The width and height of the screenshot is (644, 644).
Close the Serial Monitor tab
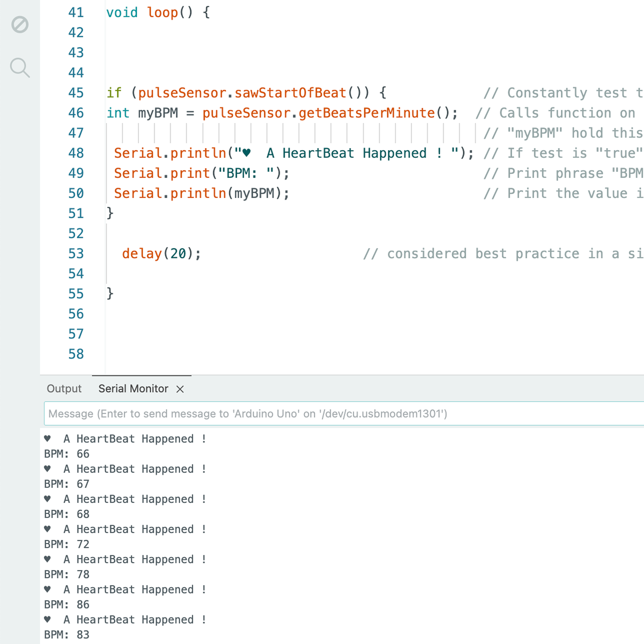[x=180, y=389]
